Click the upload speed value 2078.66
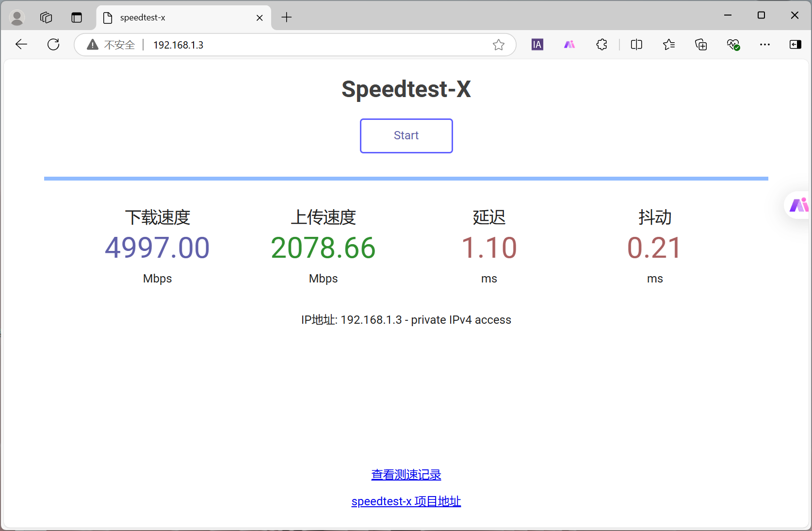 (323, 248)
